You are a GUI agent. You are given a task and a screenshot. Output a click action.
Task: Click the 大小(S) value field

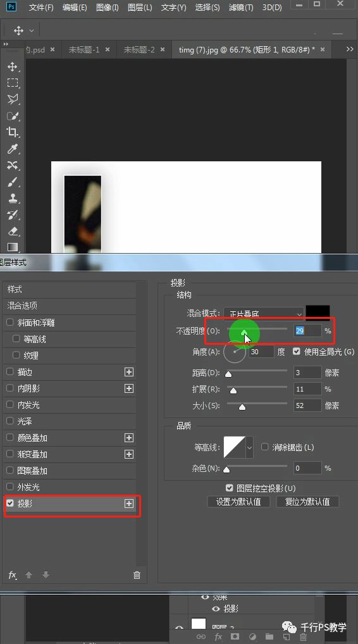[307, 406]
